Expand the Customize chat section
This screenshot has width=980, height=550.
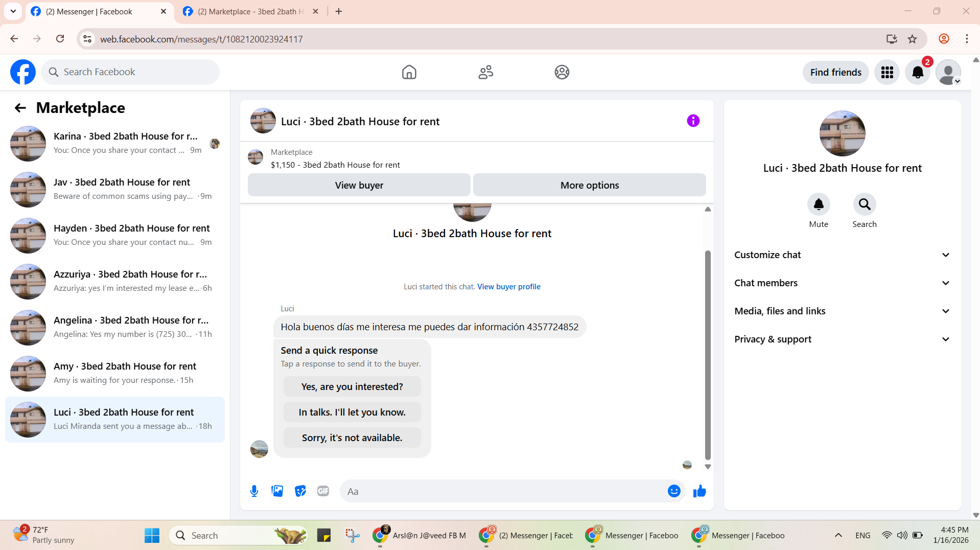pyautogui.click(x=842, y=255)
